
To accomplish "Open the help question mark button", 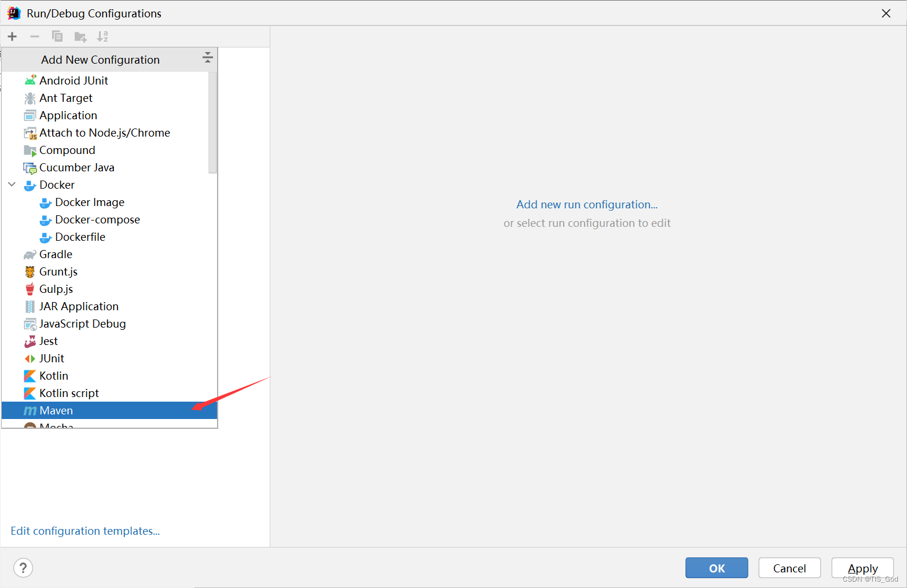I will (x=23, y=568).
